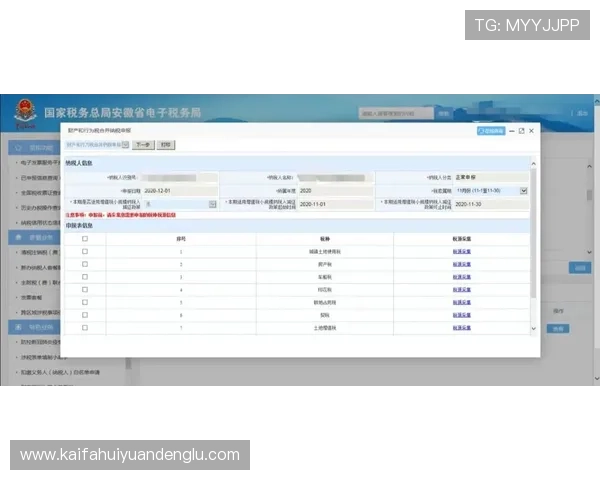Viewport: 600px width, 480px height.
Task: Click the up arrow of background page scrollbar
Action: coord(597,101)
